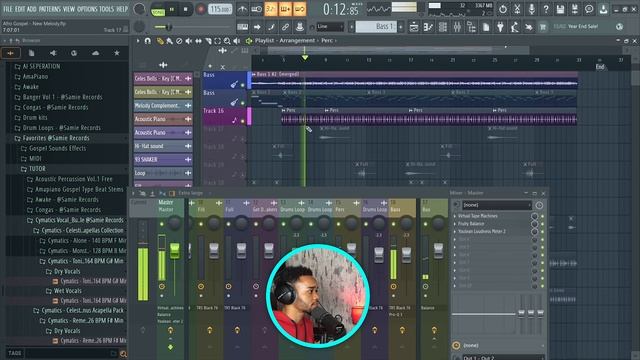Screen dimensions: 640x360
Task: Collapse the TUTOR folder
Action: [x=33, y=169]
